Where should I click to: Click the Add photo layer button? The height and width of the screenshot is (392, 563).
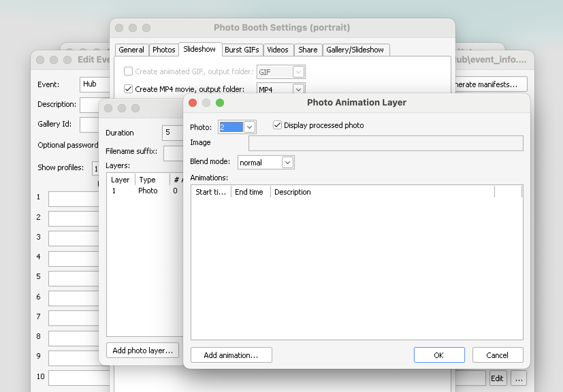pos(143,350)
